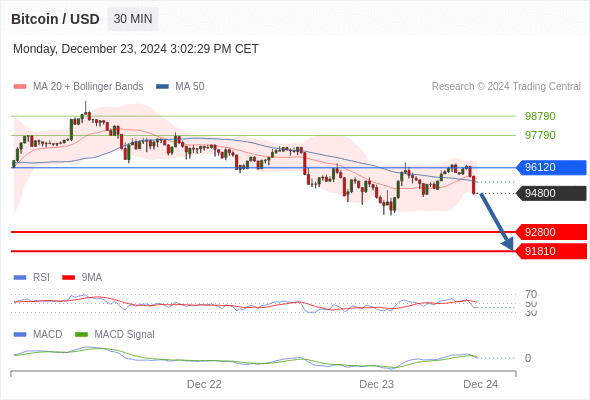
Task: Click the 98790 resistance level label
Action: tap(540, 116)
